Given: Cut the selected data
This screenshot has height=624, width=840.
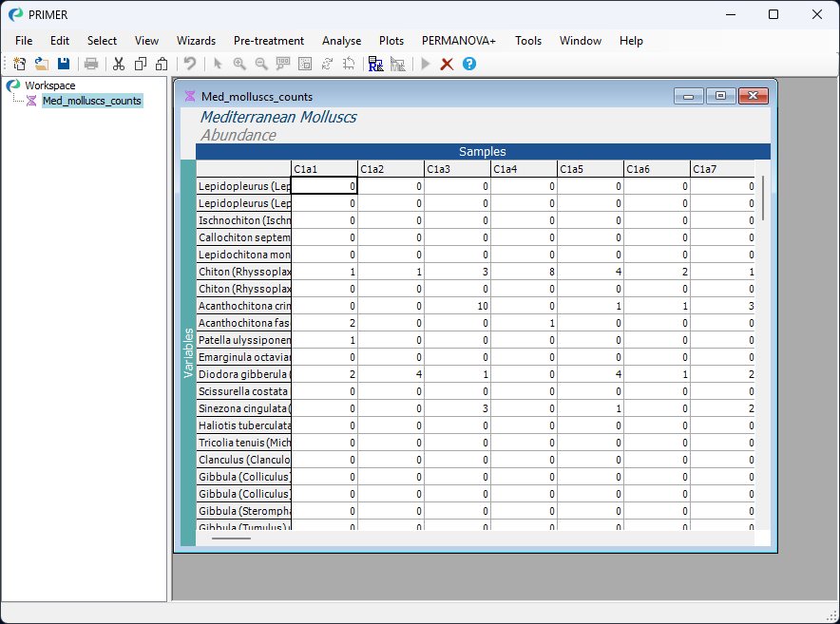Looking at the screenshot, I should [118, 64].
